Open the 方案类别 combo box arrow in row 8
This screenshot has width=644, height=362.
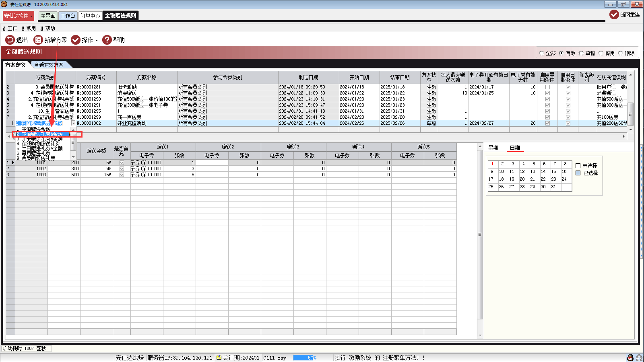pos(74,123)
